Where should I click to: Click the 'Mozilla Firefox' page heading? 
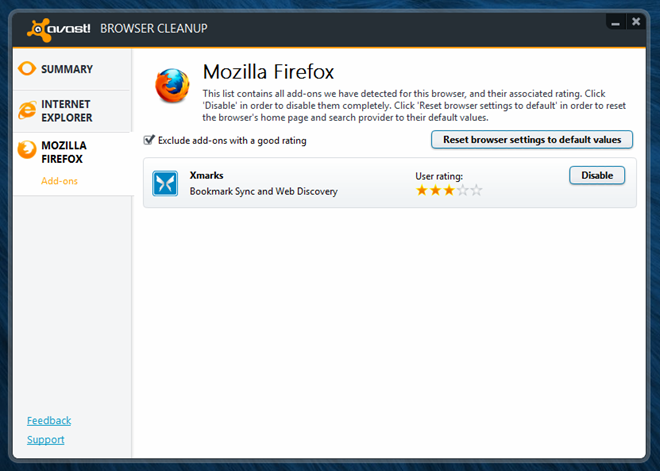click(x=268, y=72)
